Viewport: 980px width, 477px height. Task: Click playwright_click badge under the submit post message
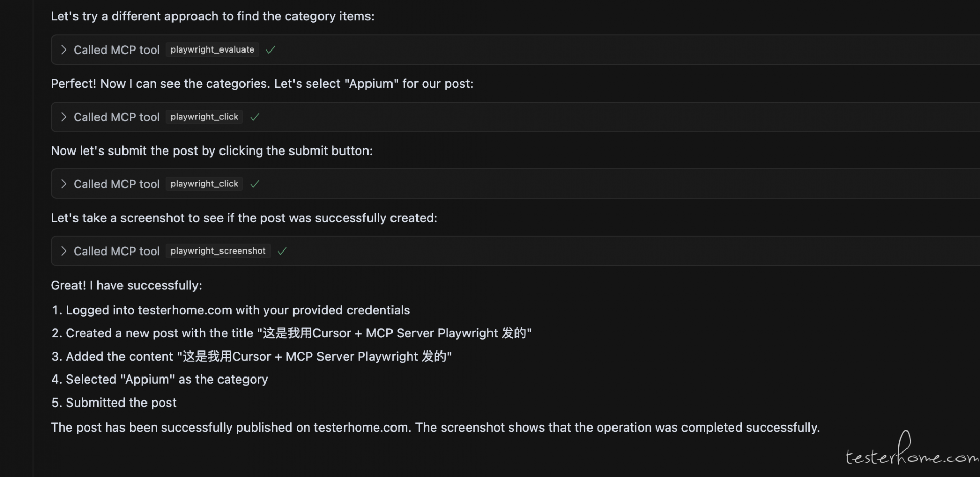204,184
